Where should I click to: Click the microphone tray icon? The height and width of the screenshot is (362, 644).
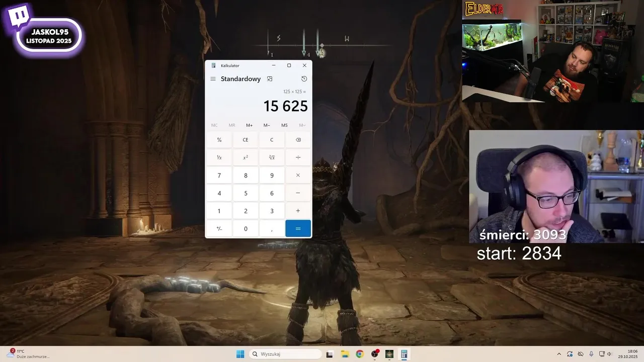tap(591, 354)
